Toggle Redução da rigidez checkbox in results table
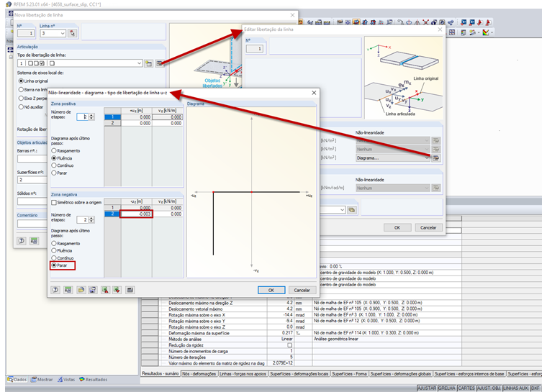The height and width of the screenshot is (392, 547). 289,345
